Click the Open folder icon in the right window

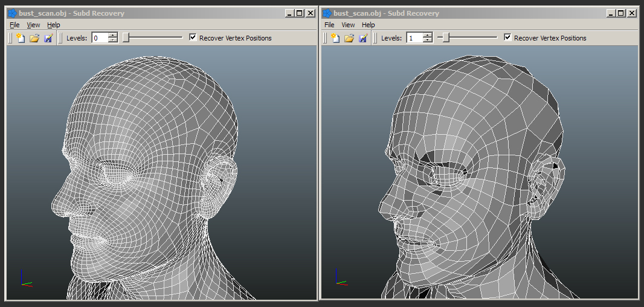pyautogui.click(x=350, y=38)
